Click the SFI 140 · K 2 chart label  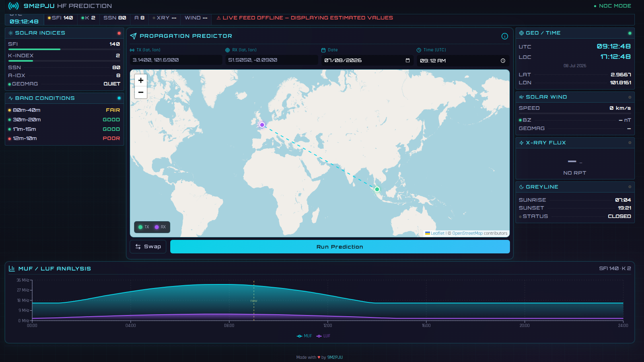(x=615, y=269)
